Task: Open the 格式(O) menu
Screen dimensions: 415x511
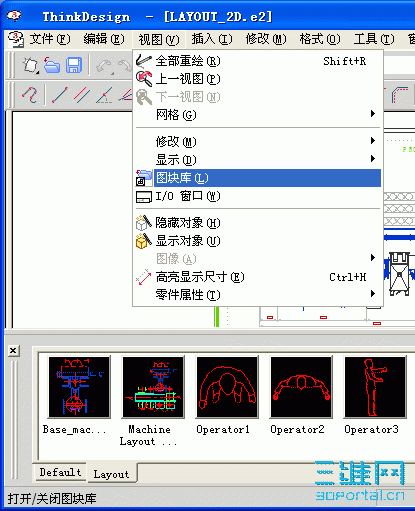Action: (320, 39)
